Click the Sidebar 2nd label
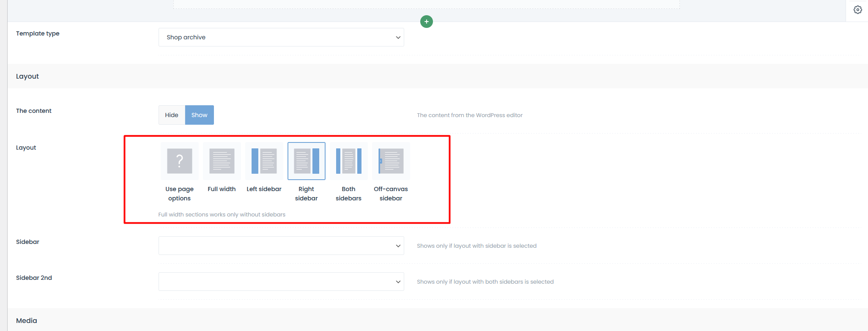This screenshot has width=868, height=331. coord(34,278)
